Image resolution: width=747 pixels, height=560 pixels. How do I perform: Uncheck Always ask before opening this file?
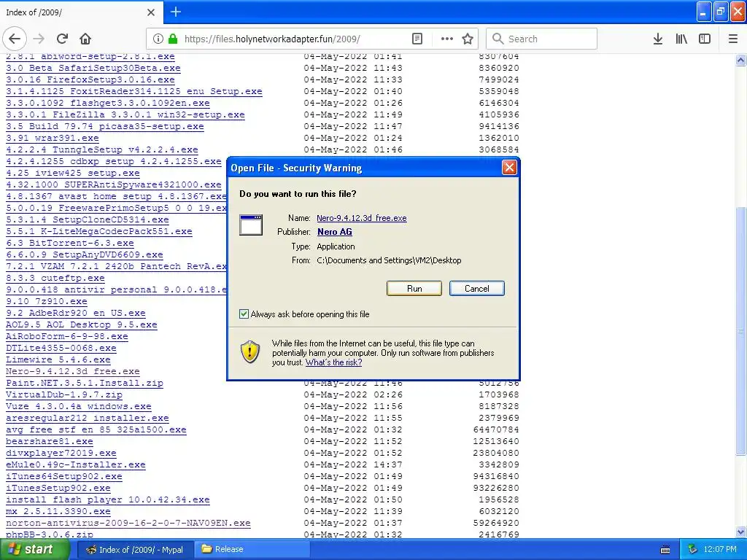(x=244, y=314)
